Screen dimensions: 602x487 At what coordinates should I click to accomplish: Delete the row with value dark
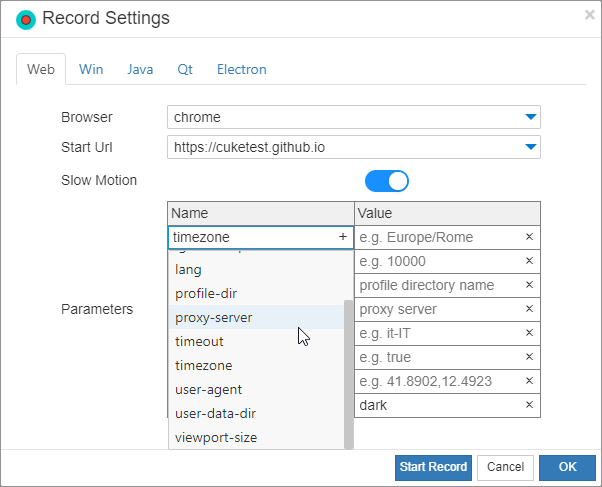point(529,405)
